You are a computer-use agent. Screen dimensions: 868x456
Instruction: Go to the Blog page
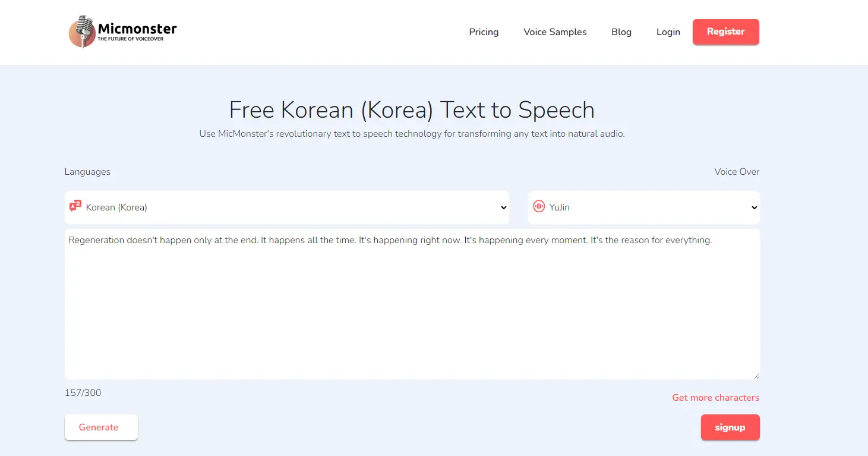621,32
